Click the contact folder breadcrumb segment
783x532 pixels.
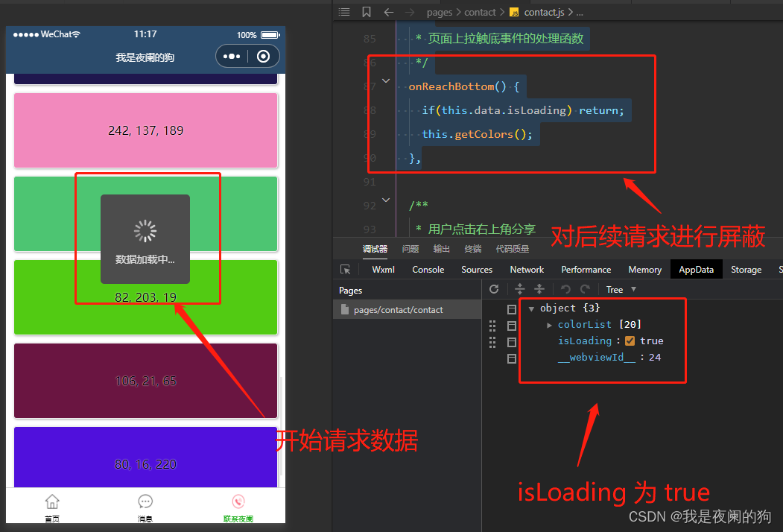(x=480, y=13)
